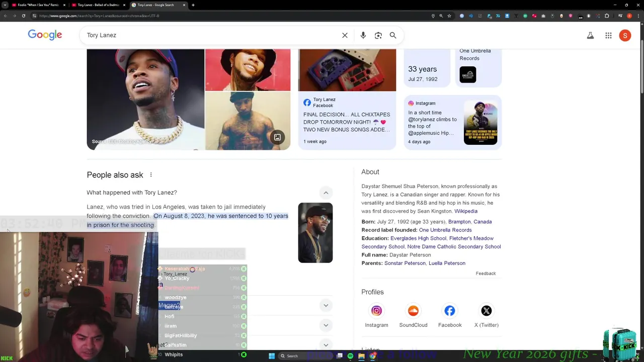
Task: Open the Google apps grid
Action: (x=608, y=35)
